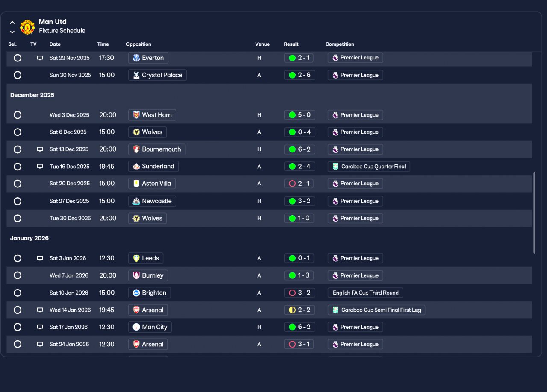
Task: Select the Brighton fixture radio button
Action: click(x=18, y=293)
